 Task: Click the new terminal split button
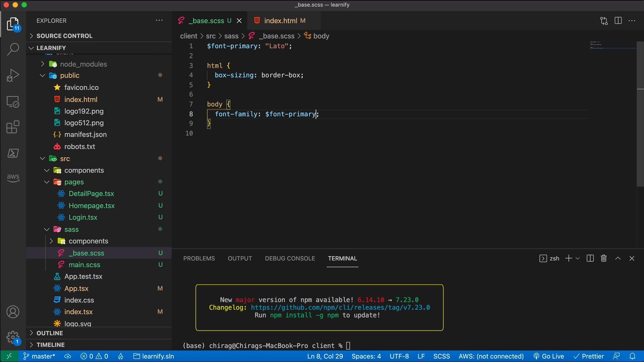(590, 258)
